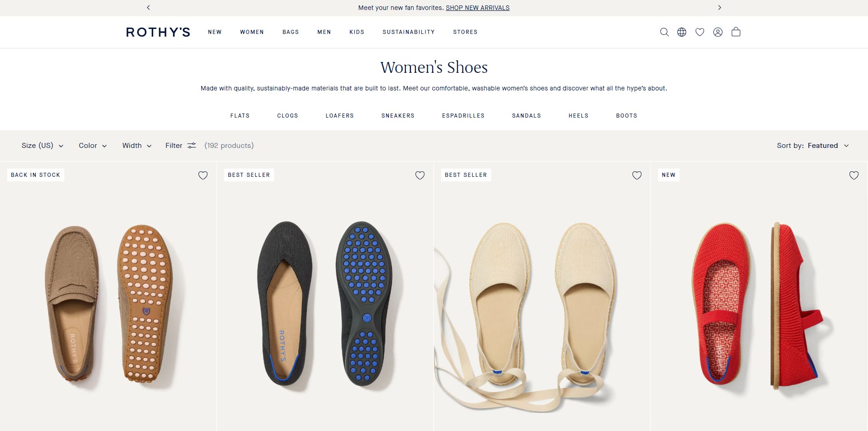Open the Bags menu

(x=291, y=32)
